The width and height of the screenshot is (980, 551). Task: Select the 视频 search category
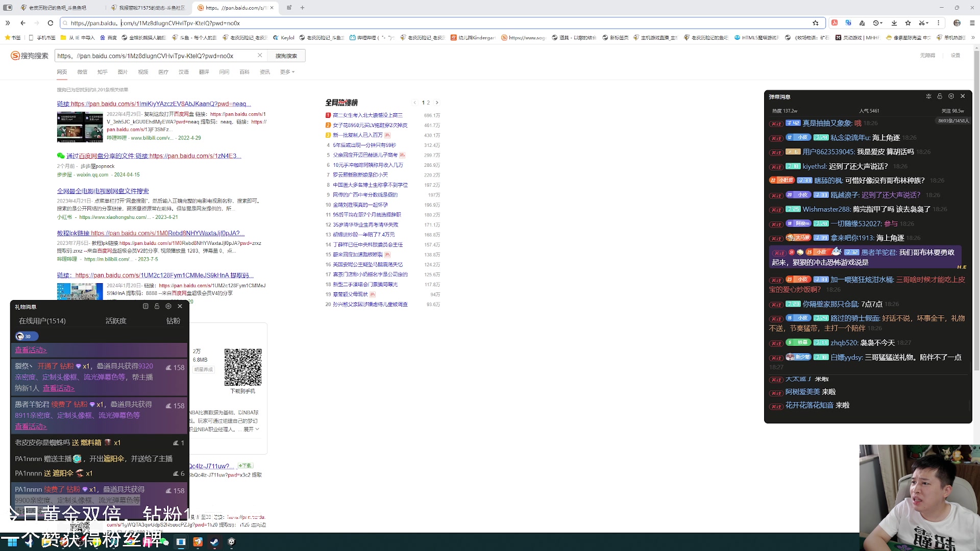(143, 72)
